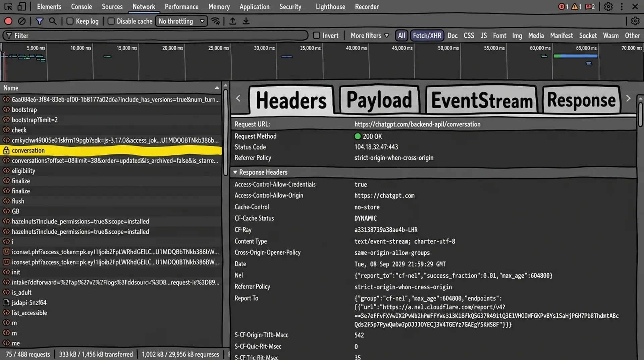Open network conditions wifi icon

(215, 21)
